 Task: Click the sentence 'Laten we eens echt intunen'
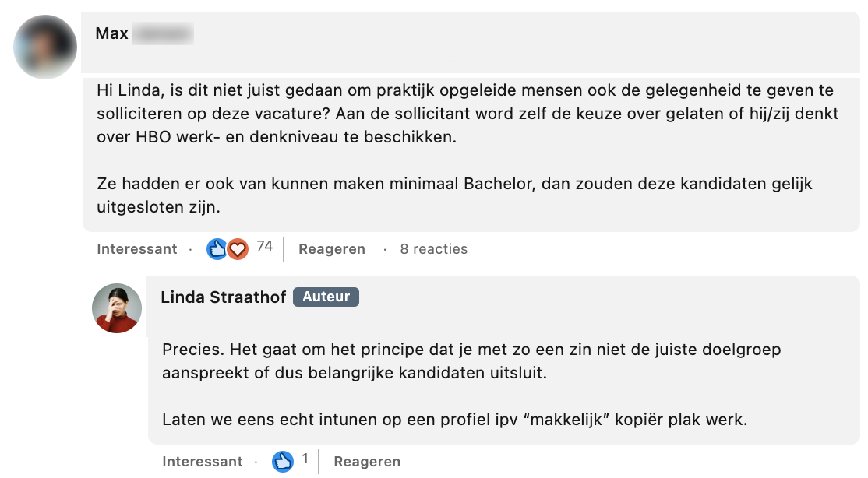pyautogui.click(x=454, y=420)
